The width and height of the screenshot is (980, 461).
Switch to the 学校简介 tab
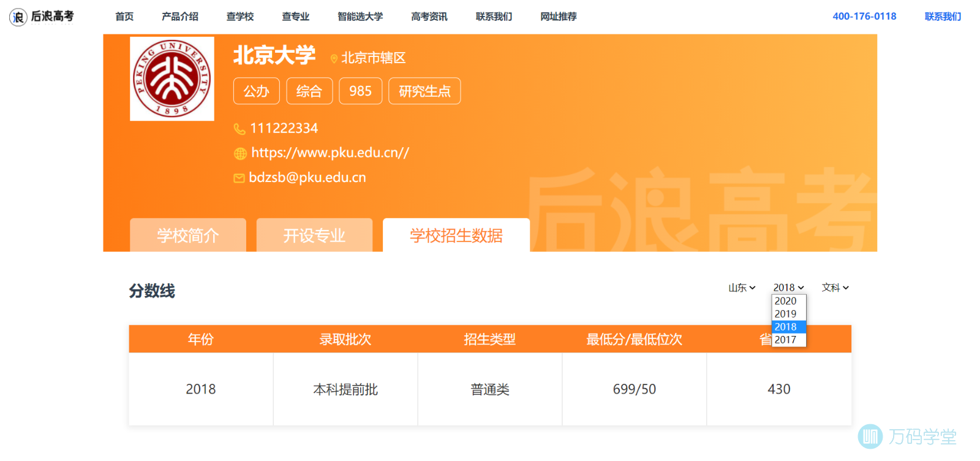[188, 235]
